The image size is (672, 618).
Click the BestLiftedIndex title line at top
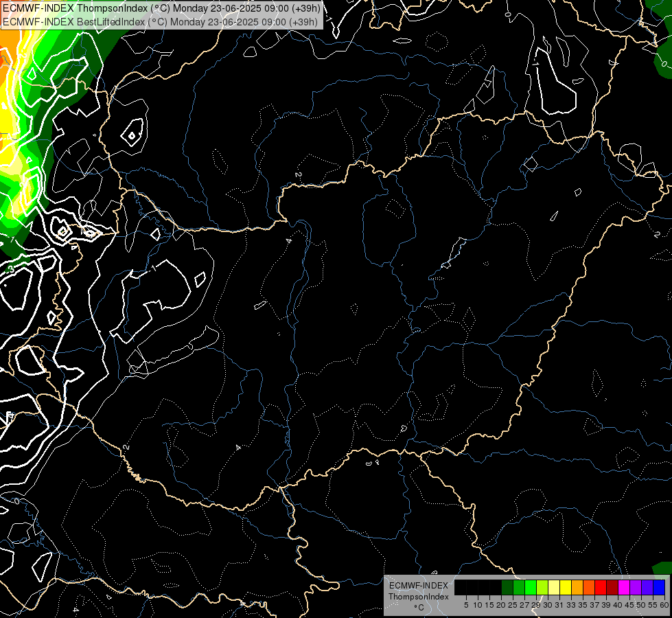[161, 21]
